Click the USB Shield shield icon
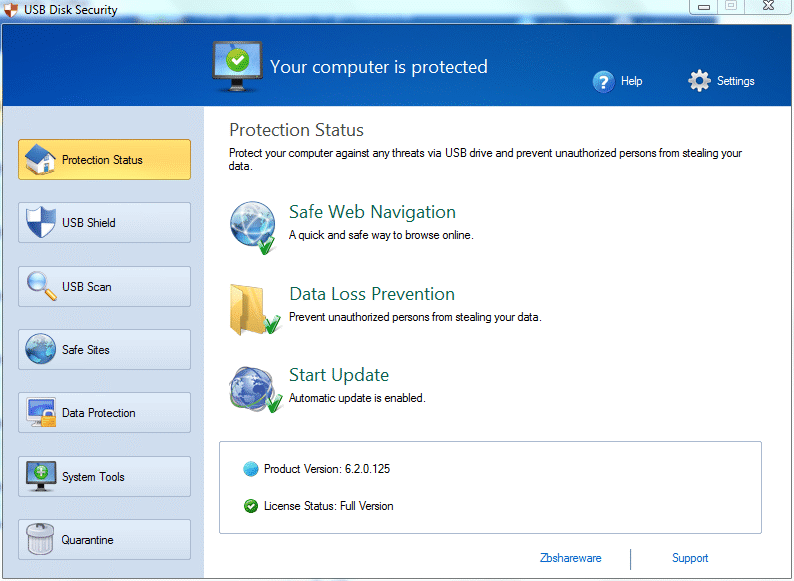The image size is (794, 581). pyautogui.click(x=41, y=222)
